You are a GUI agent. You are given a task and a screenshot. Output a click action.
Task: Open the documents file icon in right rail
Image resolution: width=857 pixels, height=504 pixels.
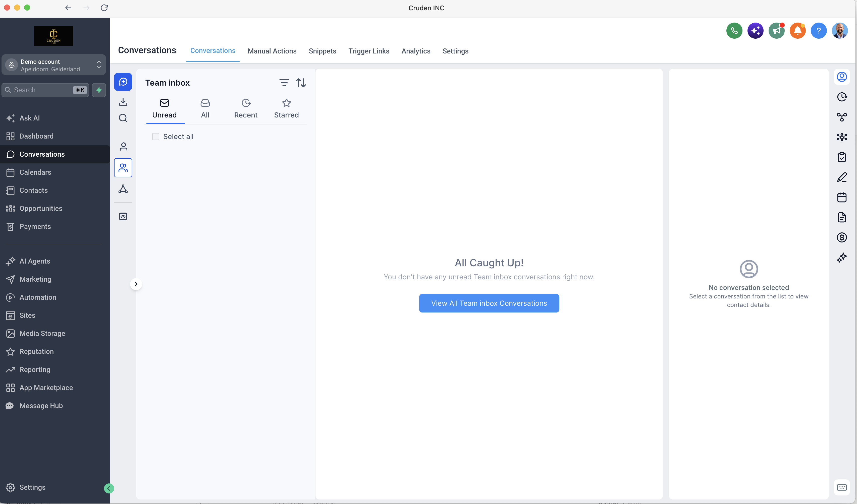click(842, 217)
